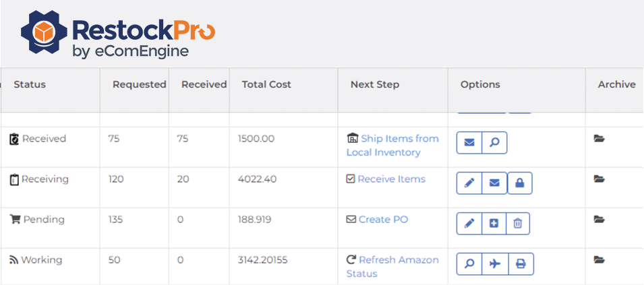Click the airplane icon in the Working row
The height and width of the screenshot is (285, 644).
pos(495,264)
